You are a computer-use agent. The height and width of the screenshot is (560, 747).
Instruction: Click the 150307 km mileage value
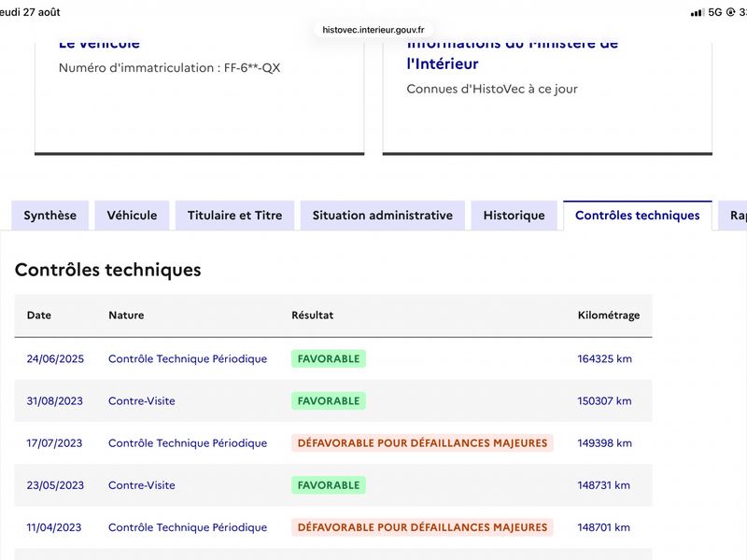pyautogui.click(x=604, y=401)
